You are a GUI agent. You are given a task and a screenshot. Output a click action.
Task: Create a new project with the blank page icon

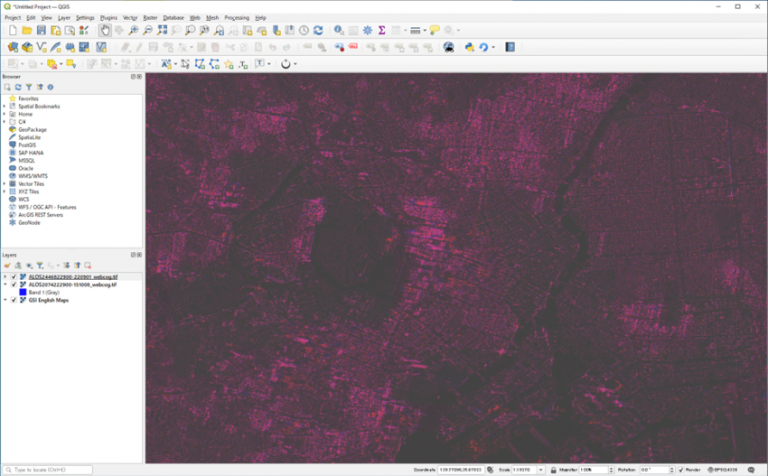click(13, 30)
